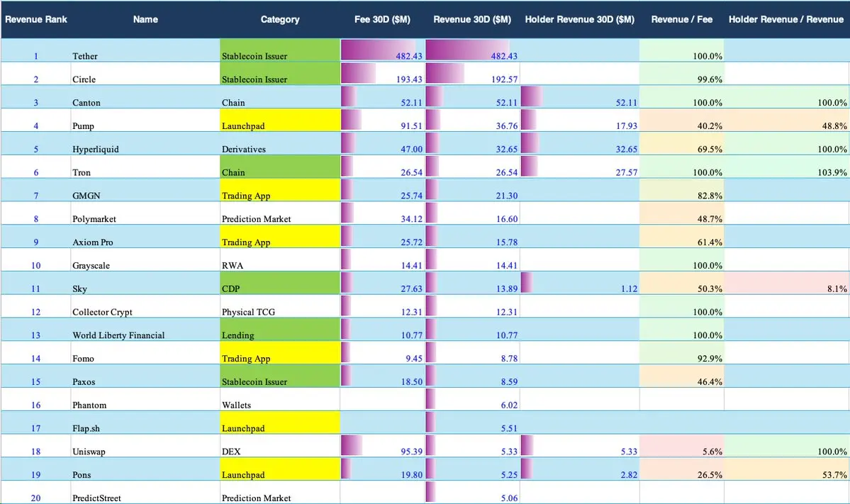Select Sky's holder revenue ratio 8.1%
The width and height of the screenshot is (850, 504).
[x=837, y=289]
